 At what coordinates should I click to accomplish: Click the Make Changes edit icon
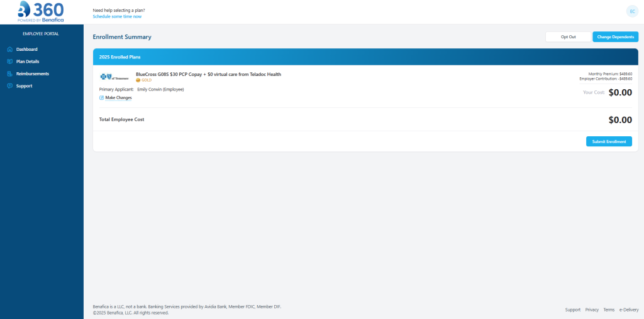click(101, 97)
